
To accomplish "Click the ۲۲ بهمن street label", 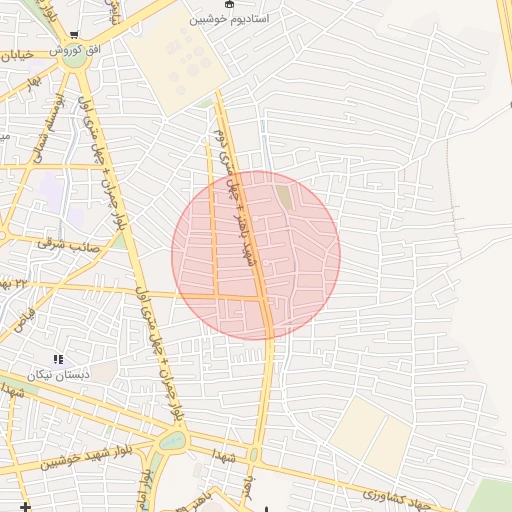I will pyautogui.click(x=13, y=284).
